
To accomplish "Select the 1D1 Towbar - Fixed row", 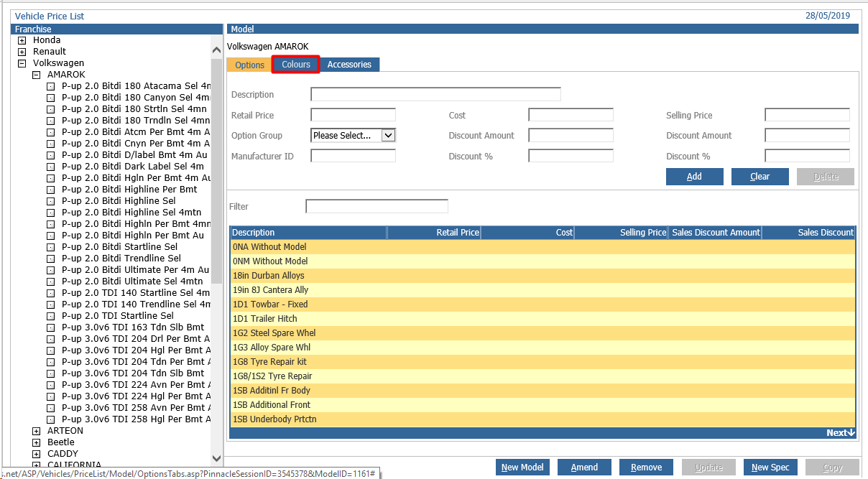I will [x=542, y=304].
